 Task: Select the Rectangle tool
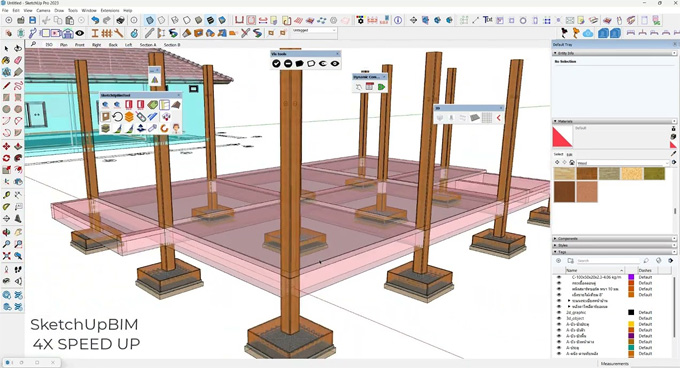(x=7, y=98)
